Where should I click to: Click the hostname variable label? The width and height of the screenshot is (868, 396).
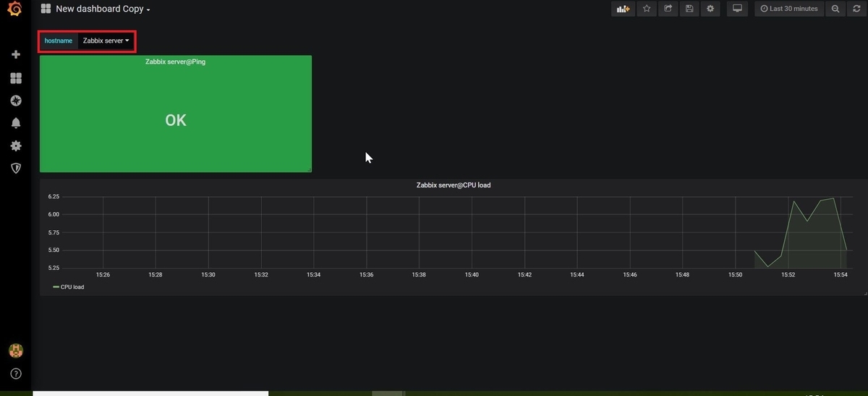pyautogui.click(x=59, y=41)
